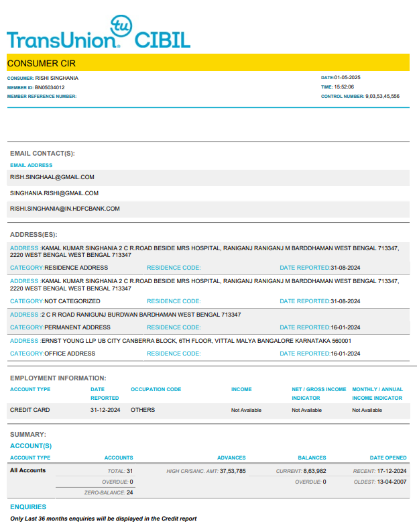Screen dimensions: 417x532
Task: Click the DATE OPENED column header
Action: tap(388, 458)
